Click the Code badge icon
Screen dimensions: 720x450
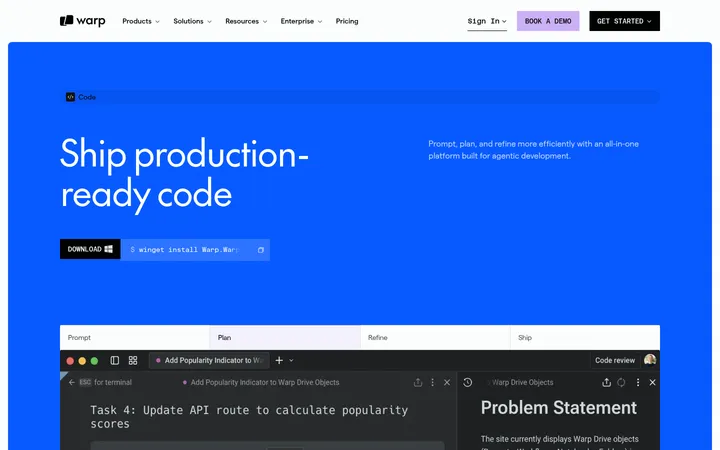pos(70,97)
